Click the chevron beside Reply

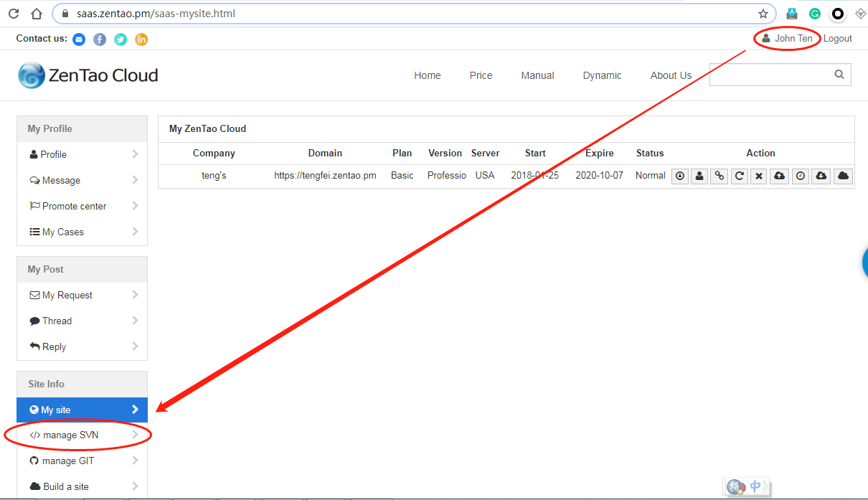point(135,346)
